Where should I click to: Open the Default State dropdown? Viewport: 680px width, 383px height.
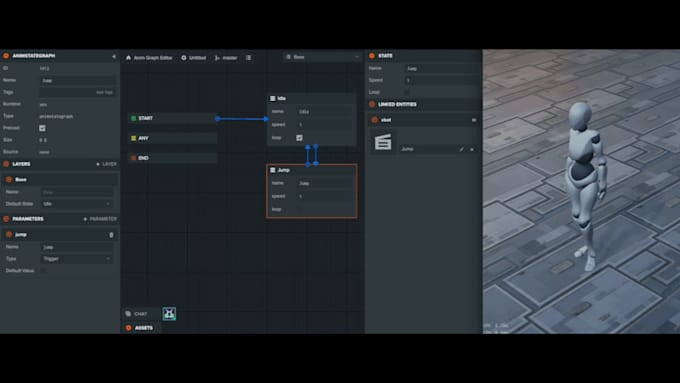tap(77, 204)
